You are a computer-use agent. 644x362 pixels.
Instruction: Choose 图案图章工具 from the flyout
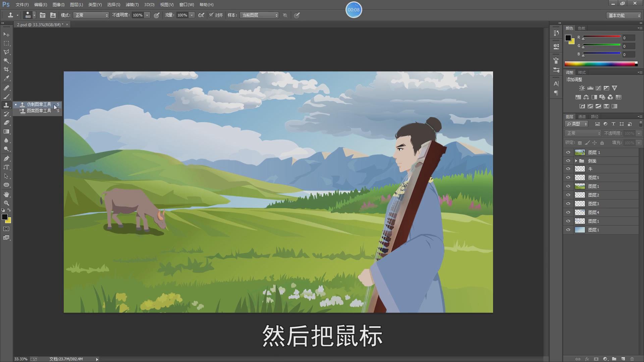click(x=39, y=111)
